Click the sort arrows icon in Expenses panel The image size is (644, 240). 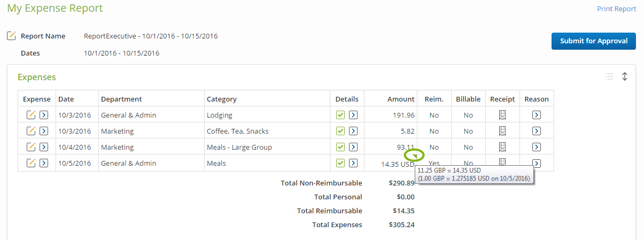pyautogui.click(x=624, y=76)
